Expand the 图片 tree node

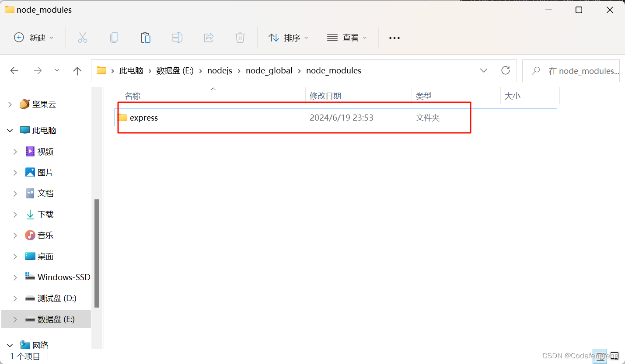[15, 173]
